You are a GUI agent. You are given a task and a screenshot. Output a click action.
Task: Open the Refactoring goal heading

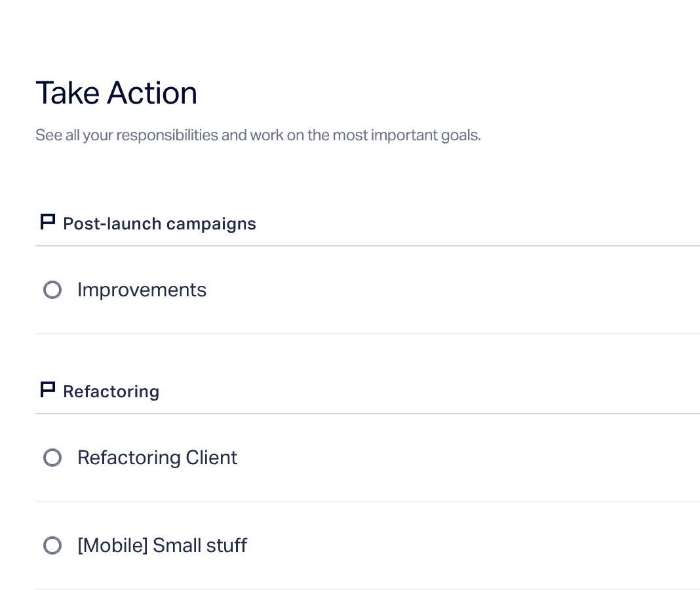point(111,392)
